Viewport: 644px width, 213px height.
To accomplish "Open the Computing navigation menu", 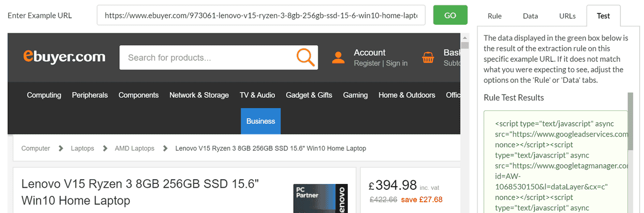I will point(44,95).
